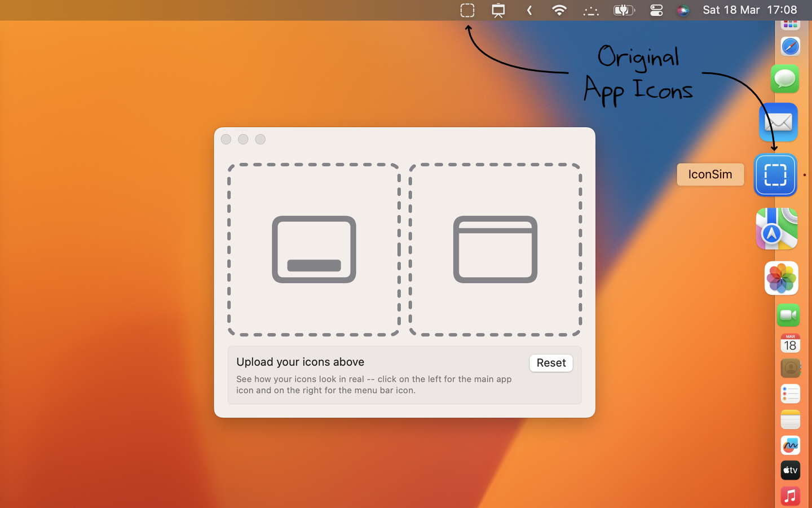Open Safari from the Dock
The width and height of the screenshot is (812, 508).
click(790, 46)
